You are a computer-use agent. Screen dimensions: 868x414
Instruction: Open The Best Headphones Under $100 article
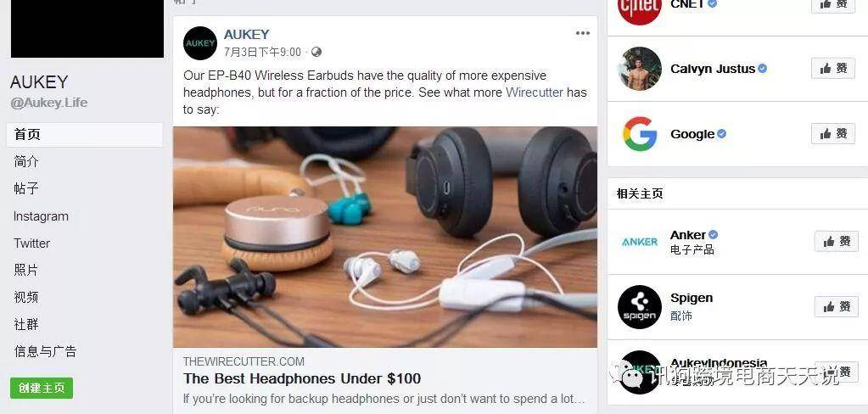pyautogui.click(x=302, y=378)
